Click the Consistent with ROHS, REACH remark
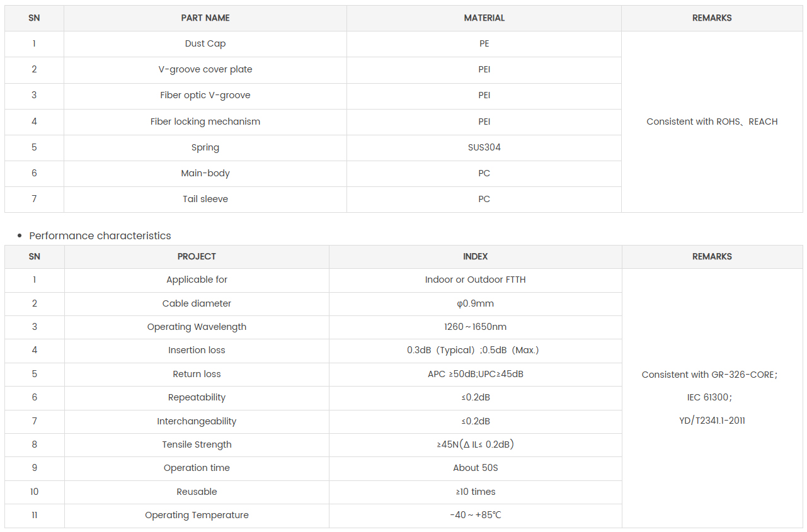This screenshot has height=532, width=807. [712, 122]
